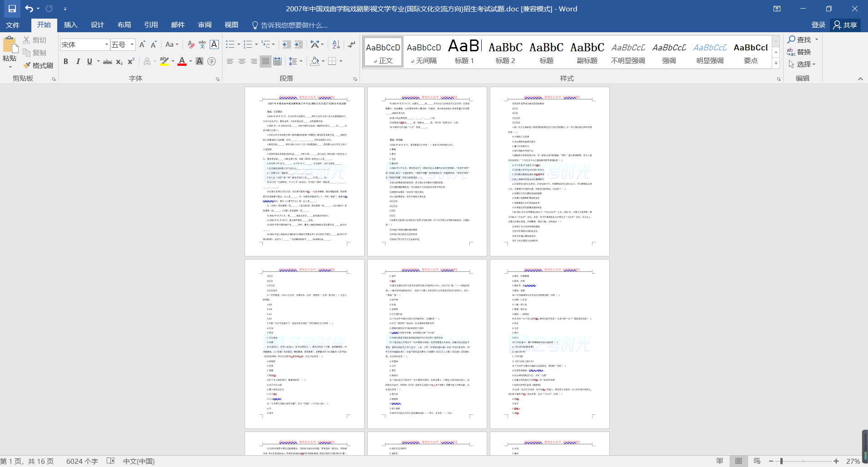Image resolution: width=868 pixels, height=467 pixels.
Task: Click the Sort icon in paragraph group
Action: [336, 44]
